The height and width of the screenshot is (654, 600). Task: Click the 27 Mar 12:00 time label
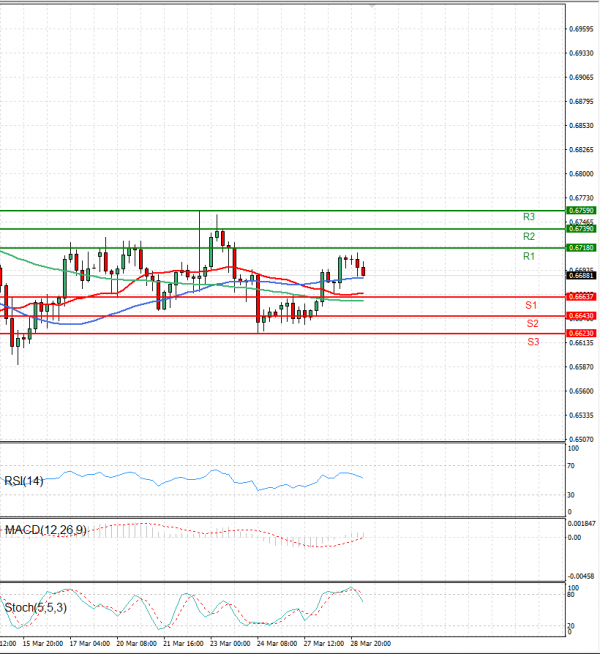click(324, 644)
